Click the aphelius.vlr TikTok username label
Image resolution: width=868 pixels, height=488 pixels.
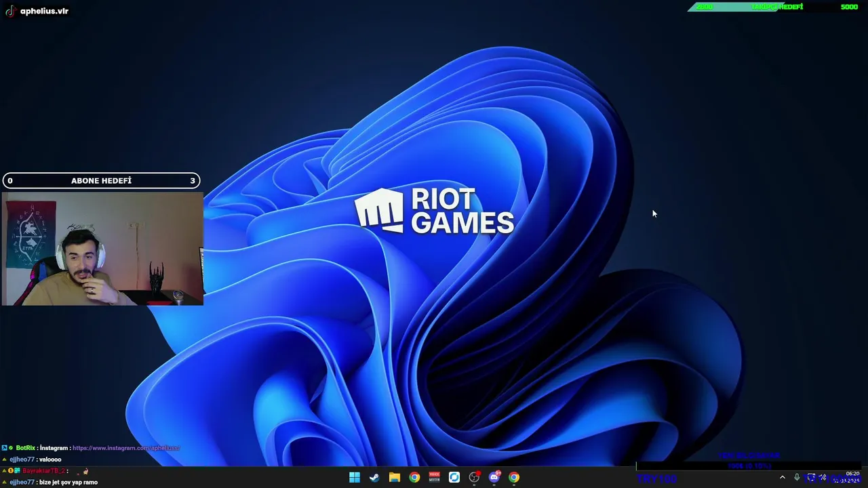pos(44,11)
